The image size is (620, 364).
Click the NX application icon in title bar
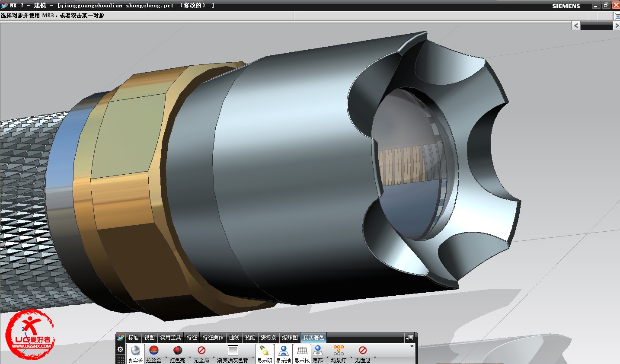point(4,5)
